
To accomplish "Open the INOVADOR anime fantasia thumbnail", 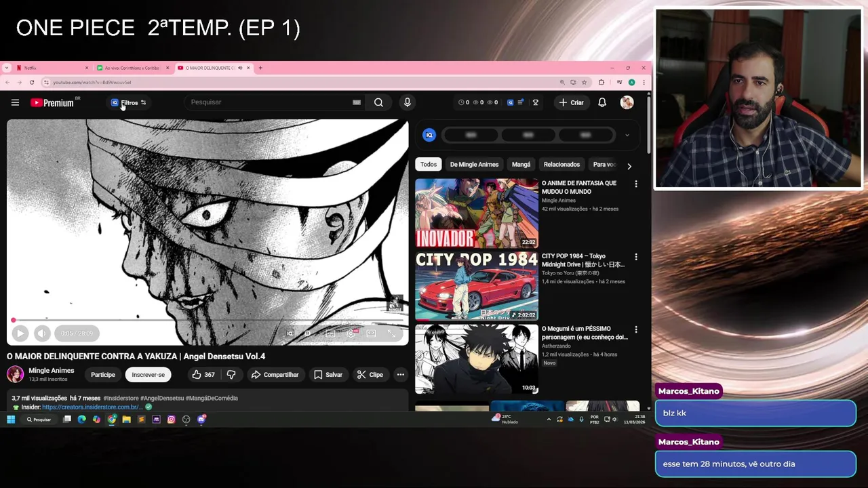I will pos(477,213).
